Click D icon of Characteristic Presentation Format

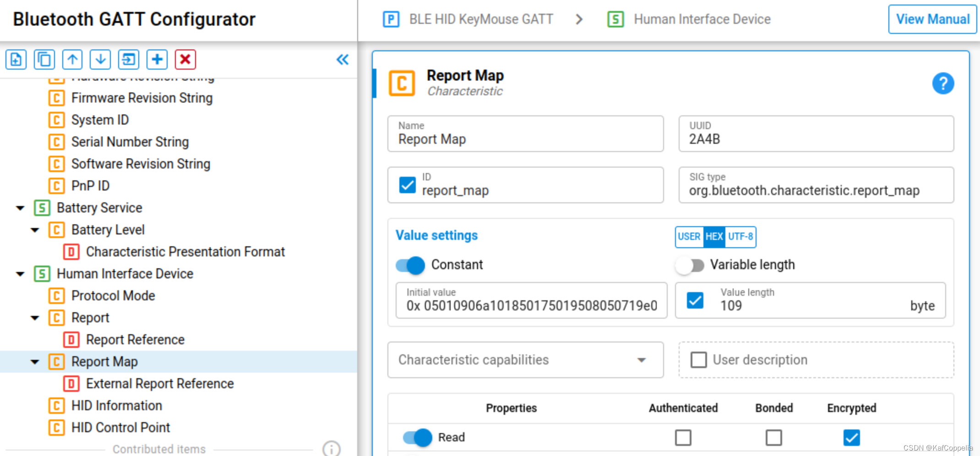(x=71, y=252)
